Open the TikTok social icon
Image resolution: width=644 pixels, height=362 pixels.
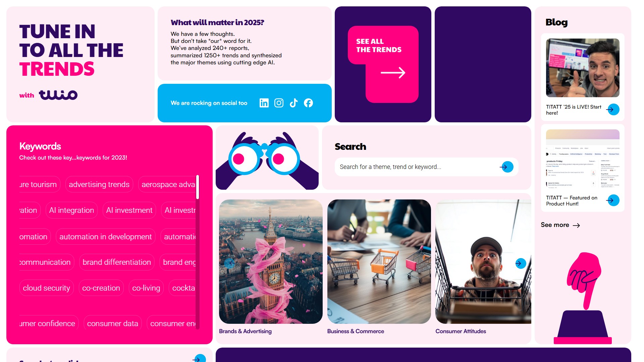click(x=293, y=103)
